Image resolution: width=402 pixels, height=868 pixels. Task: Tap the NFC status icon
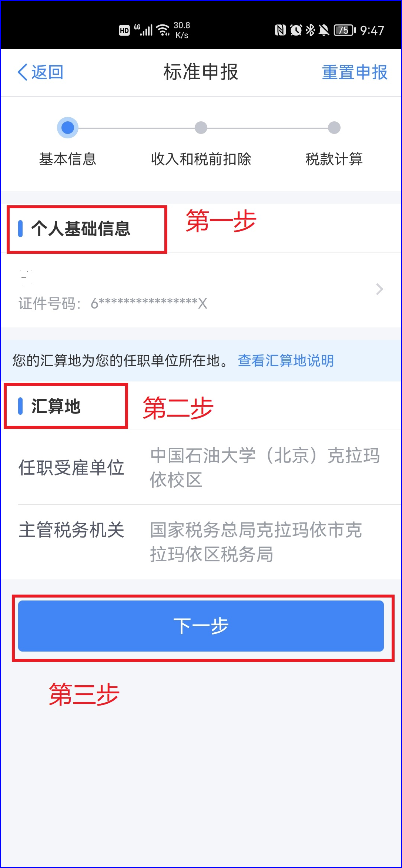pos(280,30)
